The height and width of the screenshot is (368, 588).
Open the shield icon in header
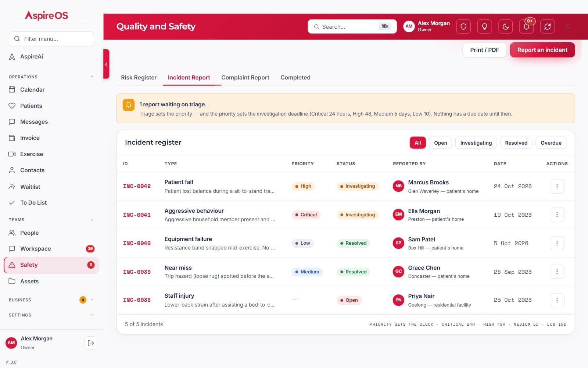tap(463, 26)
